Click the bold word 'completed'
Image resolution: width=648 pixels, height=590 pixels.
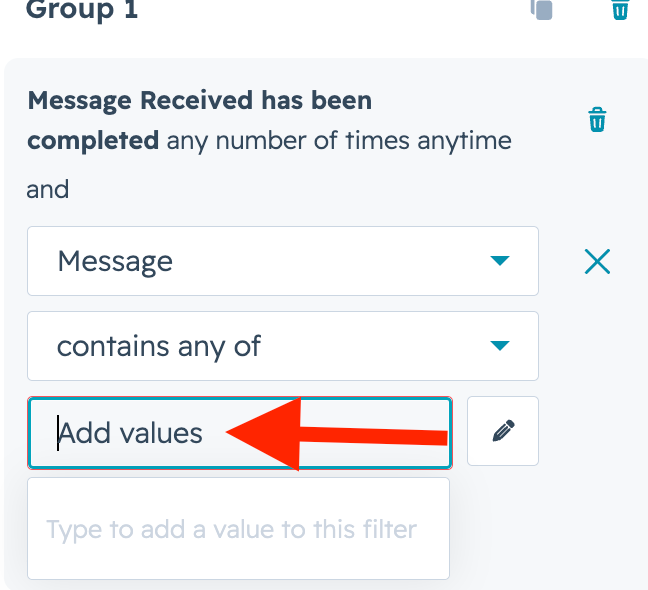point(93,140)
